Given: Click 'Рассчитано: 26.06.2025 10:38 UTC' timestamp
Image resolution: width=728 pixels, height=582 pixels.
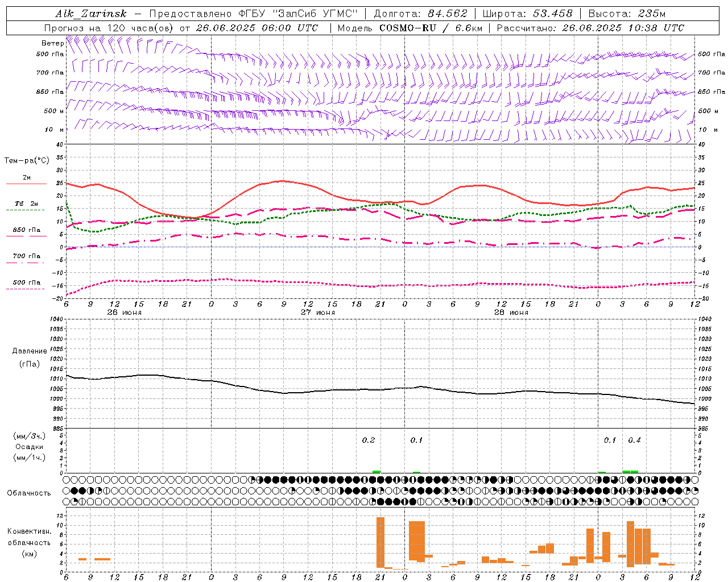Looking at the screenshot, I should 590,28.
